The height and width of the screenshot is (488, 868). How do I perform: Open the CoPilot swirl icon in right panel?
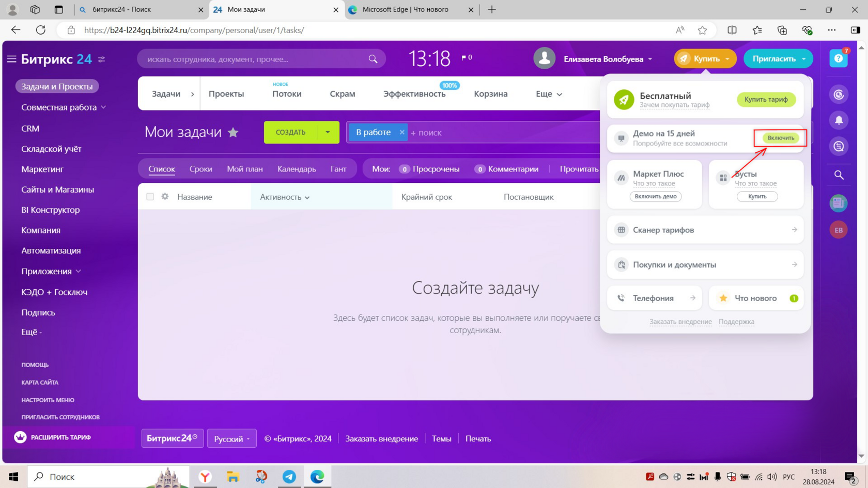[x=839, y=95]
